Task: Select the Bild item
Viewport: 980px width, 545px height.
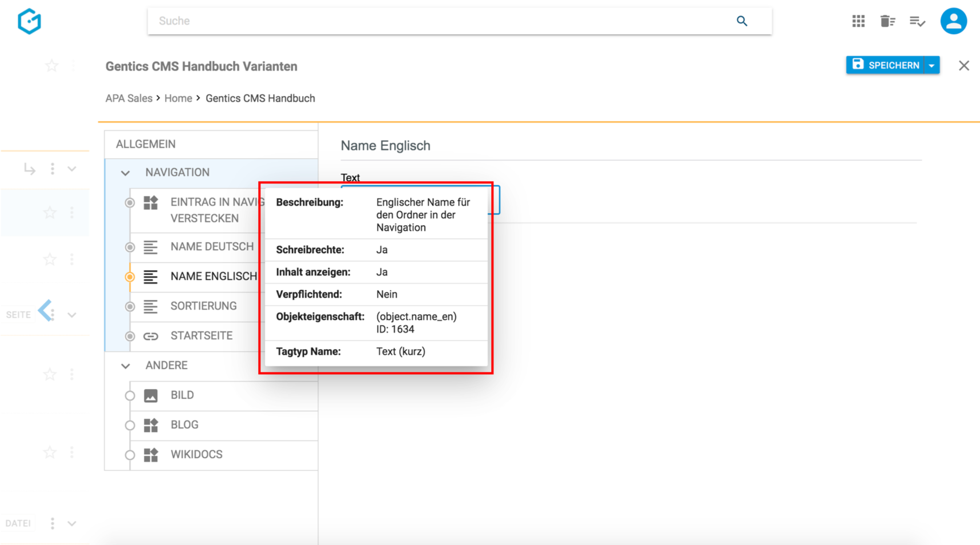Action: coord(224,395)
